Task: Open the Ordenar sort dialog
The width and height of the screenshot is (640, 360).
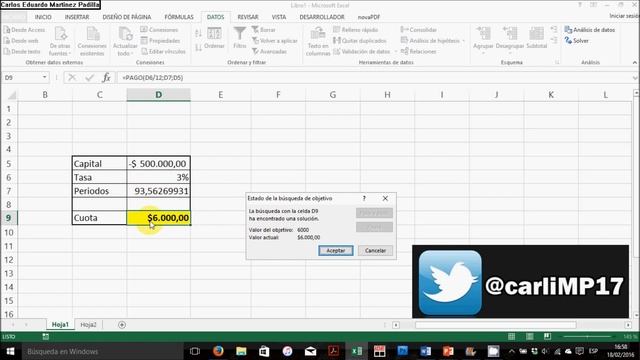Action: (214, 38)
